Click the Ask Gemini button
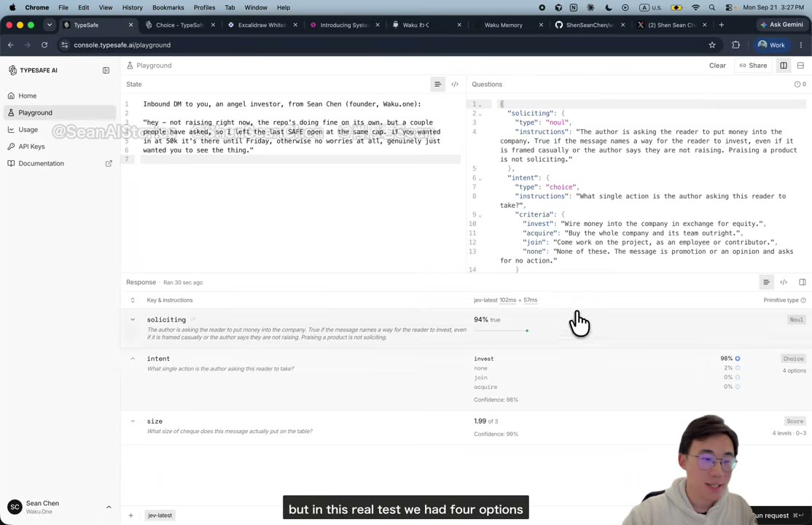Image resolution: width=812 pixels, height=525 pixels. click(x=781, y=25)
